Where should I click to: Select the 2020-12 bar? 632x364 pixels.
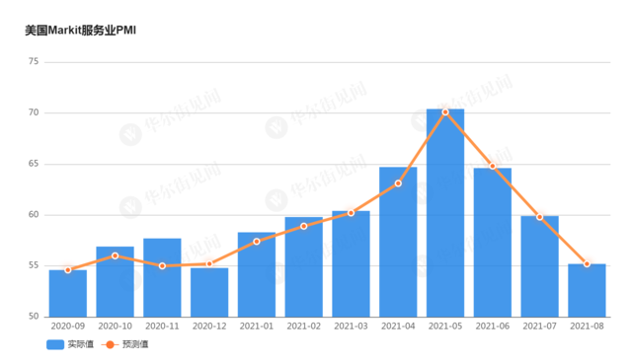coord(209,292)
